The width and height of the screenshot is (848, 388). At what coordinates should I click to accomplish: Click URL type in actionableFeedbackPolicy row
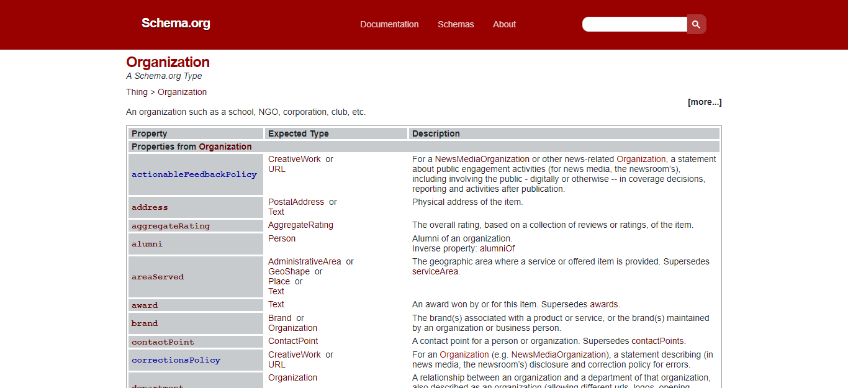(x=277, y=169)
